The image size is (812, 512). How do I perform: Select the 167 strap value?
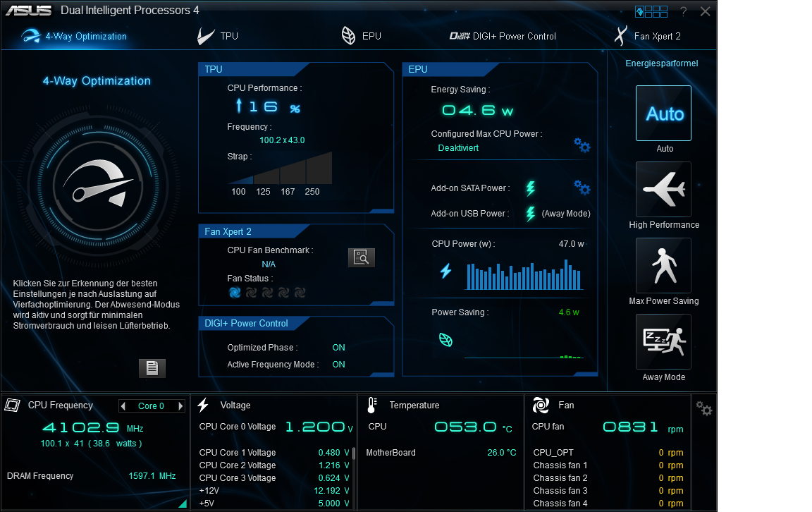288,192
